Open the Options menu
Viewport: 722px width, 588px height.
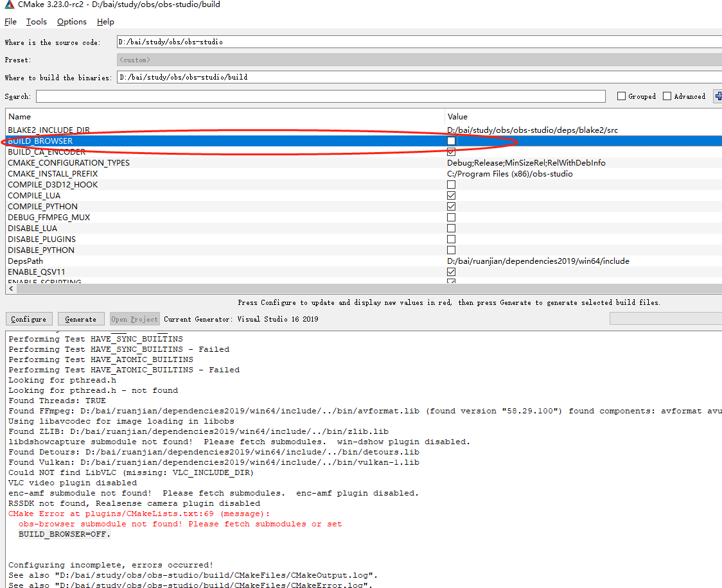pos(71,22)
